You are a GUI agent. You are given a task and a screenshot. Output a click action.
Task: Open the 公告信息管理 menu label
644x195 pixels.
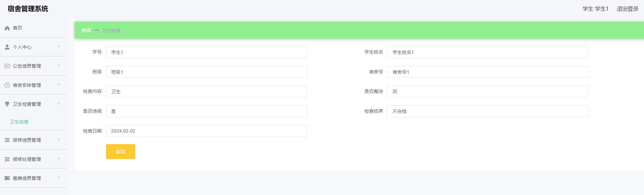coord(27,66)
